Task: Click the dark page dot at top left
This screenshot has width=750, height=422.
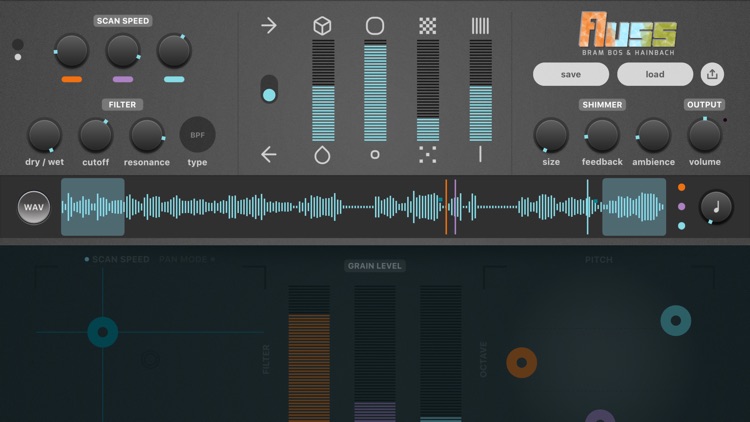Action: (18, 44)
